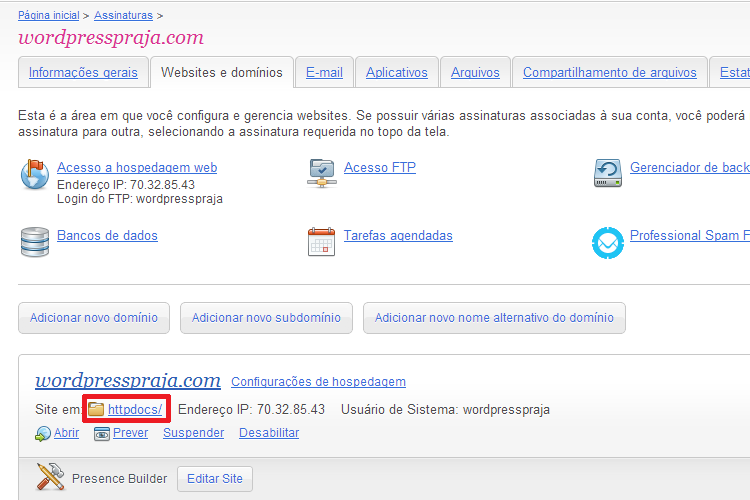Click Adicionar novo subdomínio button
This screenshot has width=750, height=500.
(266, 318)
